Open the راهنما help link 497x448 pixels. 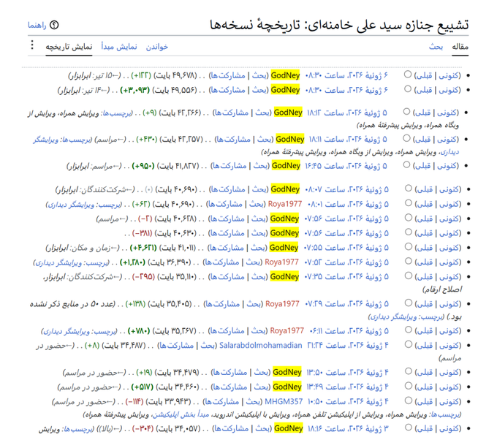tap(37, 25)
